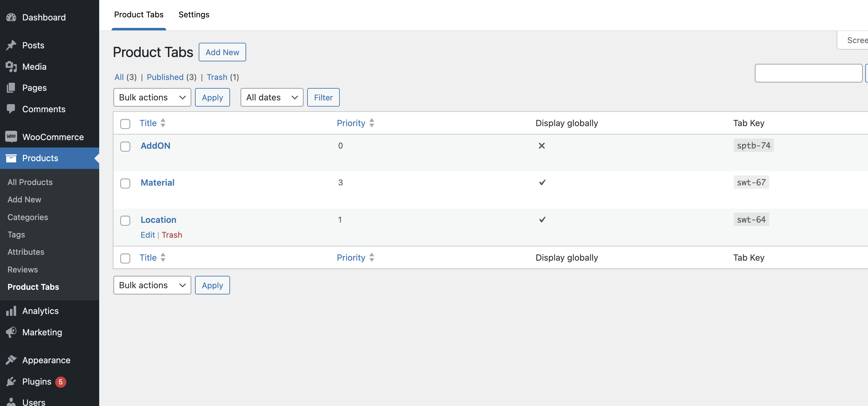Click the Priority column sort icon
The image size is (868, 406).
[372, 123]
